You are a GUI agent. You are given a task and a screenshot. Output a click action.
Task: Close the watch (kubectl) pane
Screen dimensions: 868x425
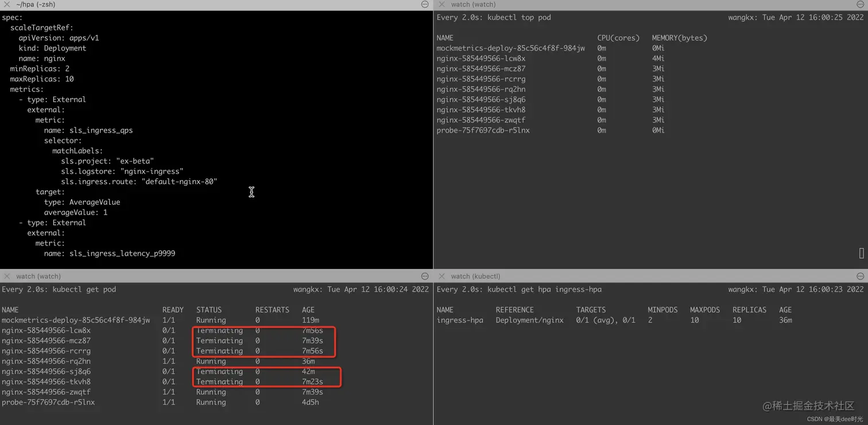[x=442, y=276]
